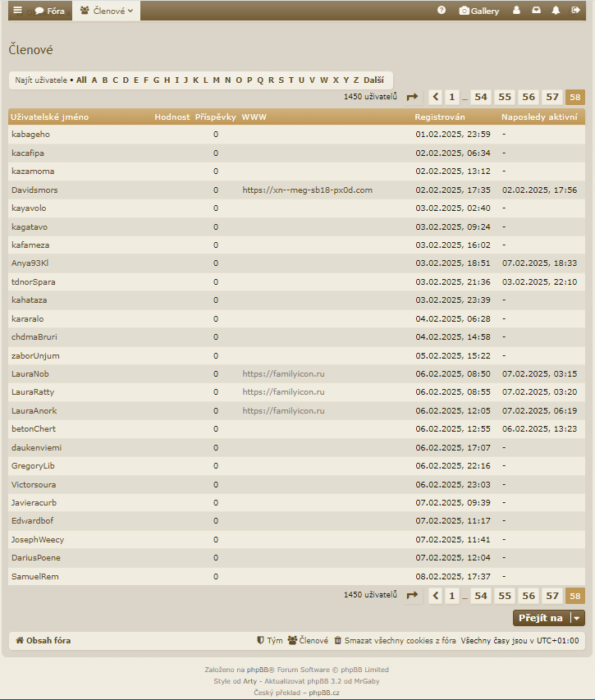Image resolution: width=595 pixels, height=700 pixels.
Task: Open the Obsah fóra home link
Action: point(48,640)
